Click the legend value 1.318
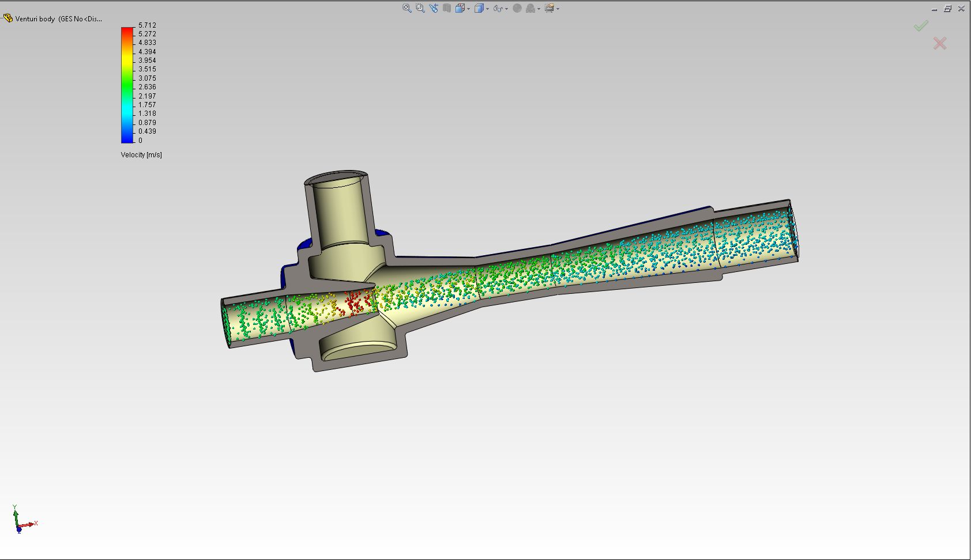 (x=147, y=113)
